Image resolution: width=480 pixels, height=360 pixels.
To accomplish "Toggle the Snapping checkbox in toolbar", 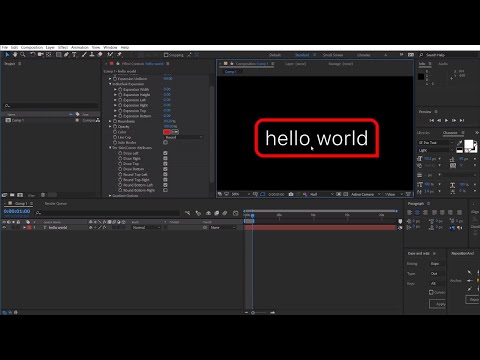I will click(x=166, y=55).
